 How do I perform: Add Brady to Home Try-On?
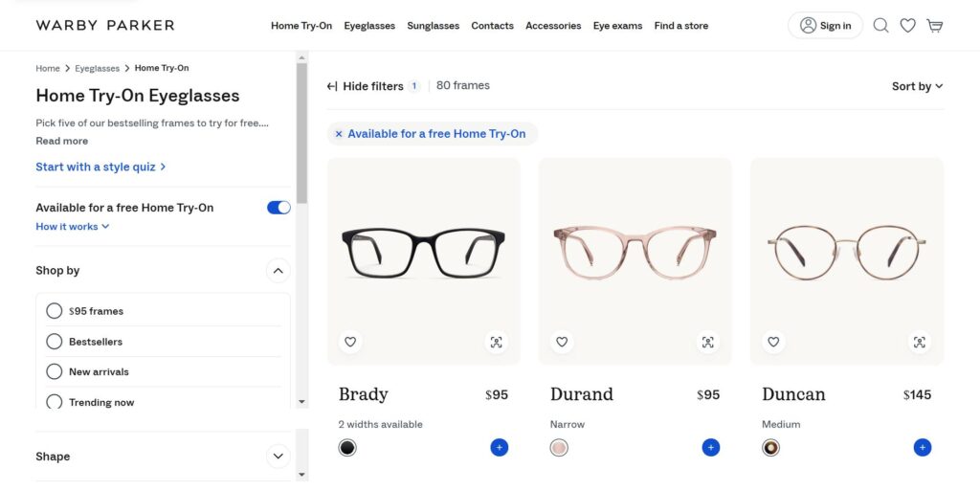(x=499, y=447)
